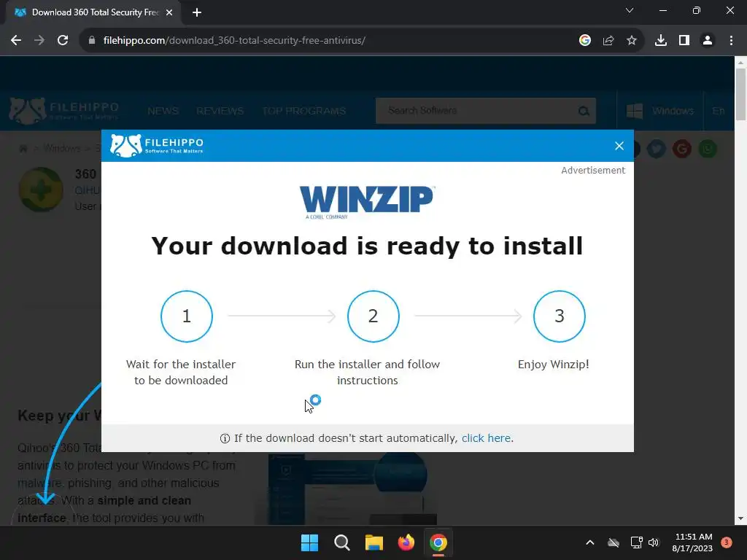Screen dimensions: 747x560
Task: Share this page via share icon
Action: (x=608, y=41)
